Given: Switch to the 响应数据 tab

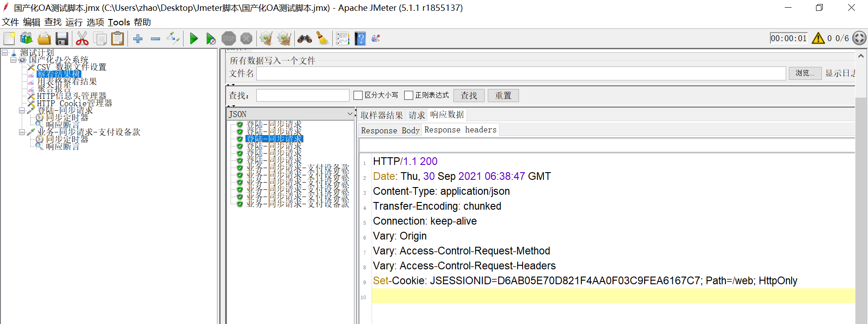Looking at the screenshot, I should point(447,114).
